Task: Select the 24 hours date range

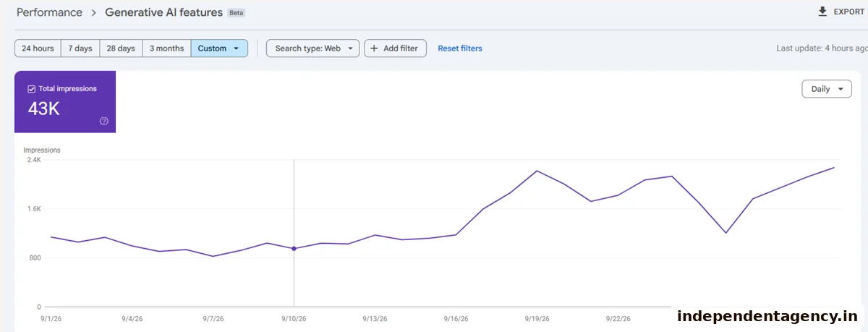Action: pos(38,48)
